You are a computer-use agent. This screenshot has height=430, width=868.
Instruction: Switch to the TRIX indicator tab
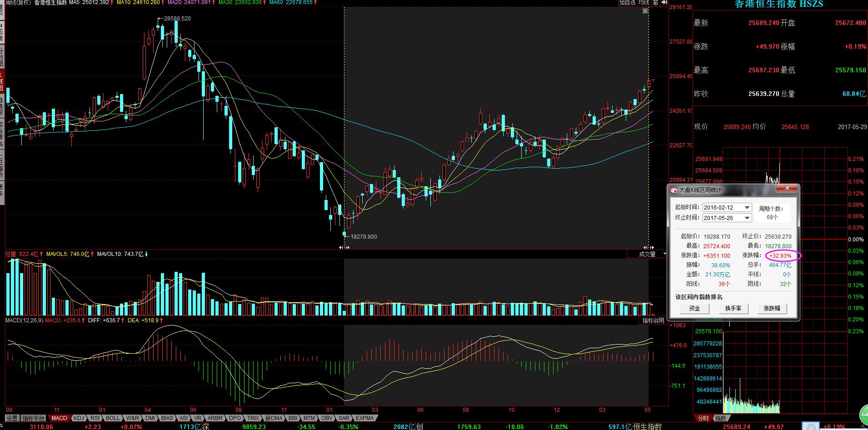(253, 418)
